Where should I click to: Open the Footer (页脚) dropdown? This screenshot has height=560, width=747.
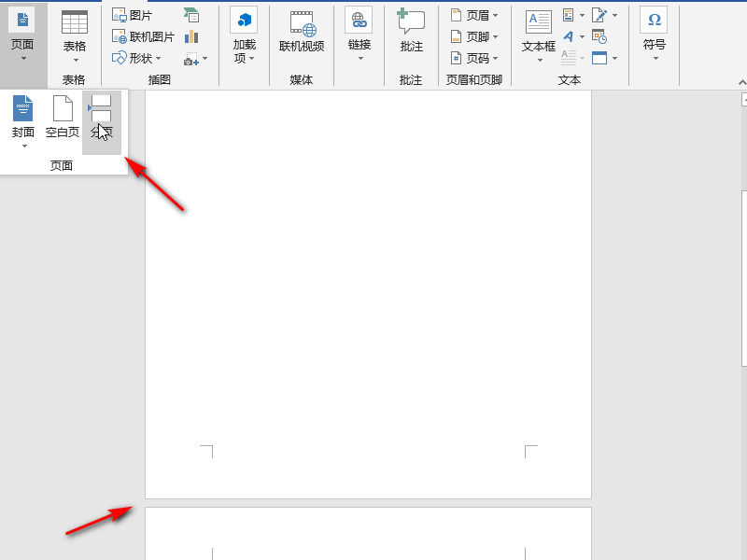(474, 36)
